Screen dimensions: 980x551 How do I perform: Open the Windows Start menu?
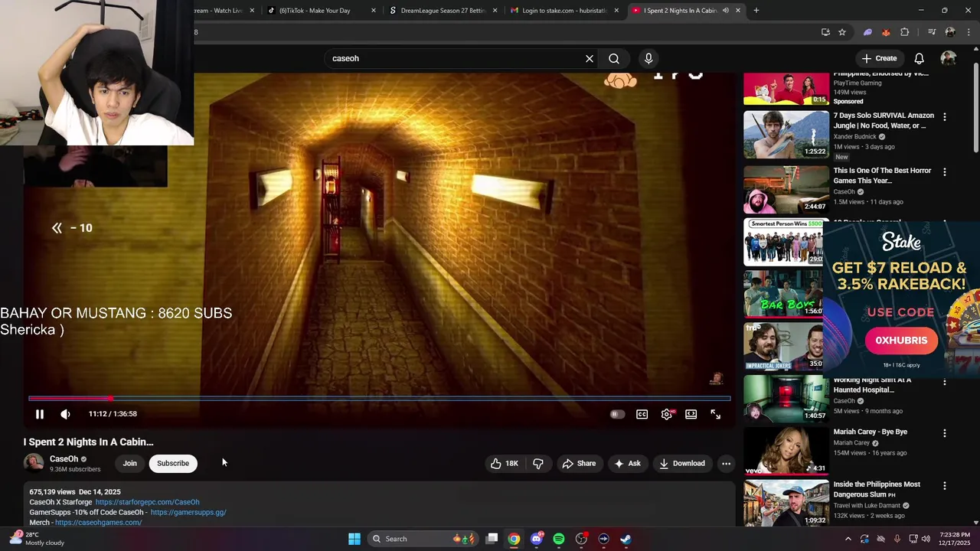[x=354, y=539]
